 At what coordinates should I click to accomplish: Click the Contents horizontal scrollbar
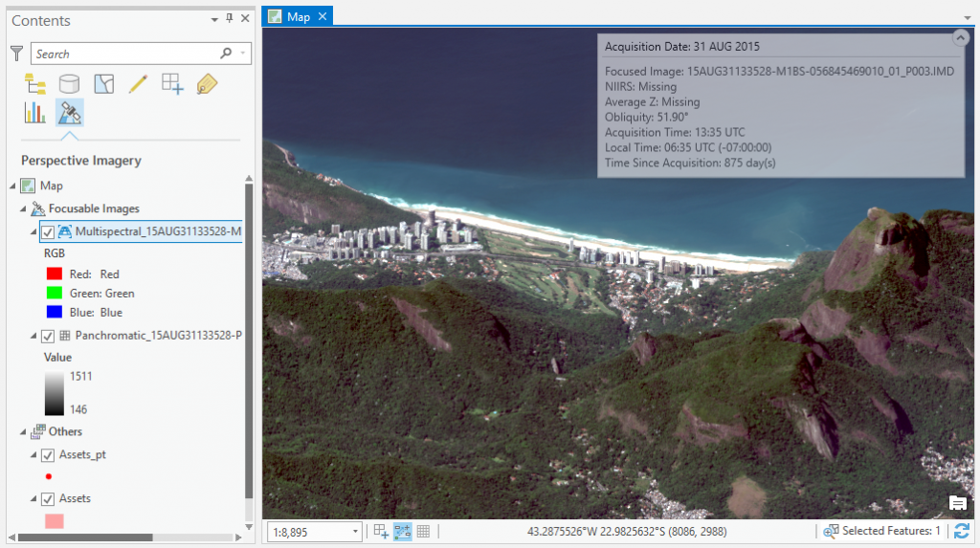pos(85,537)
